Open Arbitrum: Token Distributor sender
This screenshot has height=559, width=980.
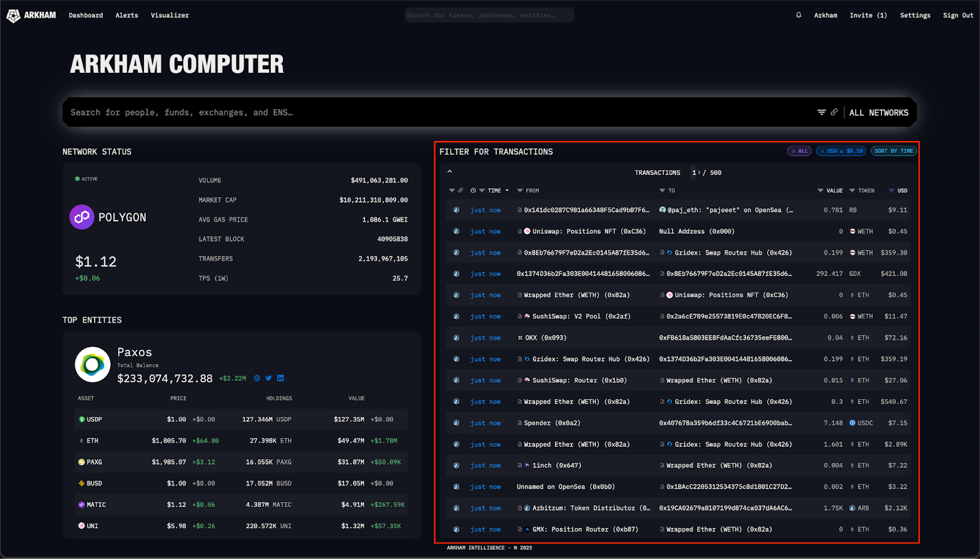591,508
